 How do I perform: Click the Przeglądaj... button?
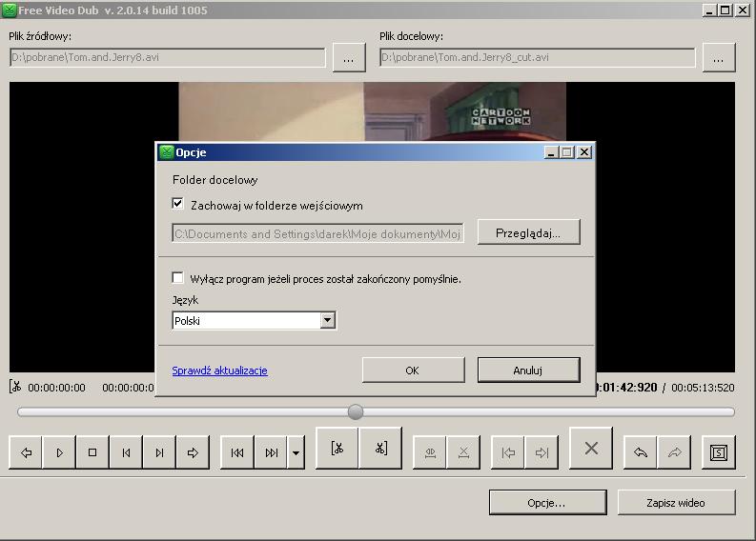(x=528, y=233)
